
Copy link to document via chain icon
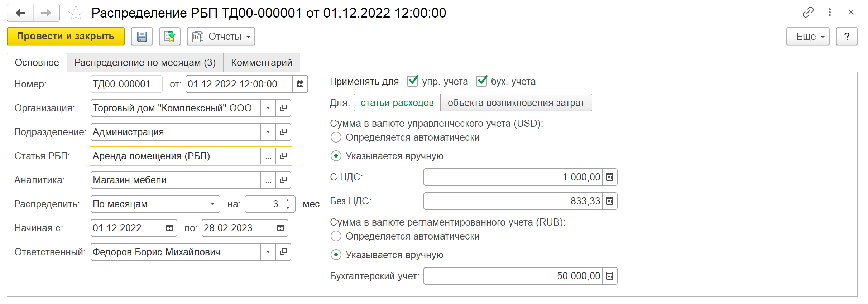808,13
